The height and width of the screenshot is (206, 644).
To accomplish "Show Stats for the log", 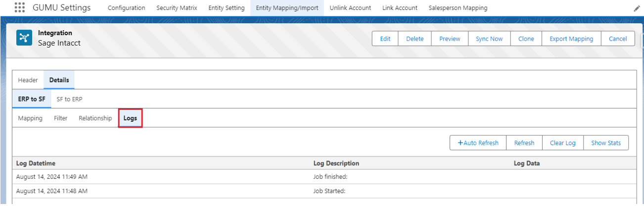I will 605,143.
